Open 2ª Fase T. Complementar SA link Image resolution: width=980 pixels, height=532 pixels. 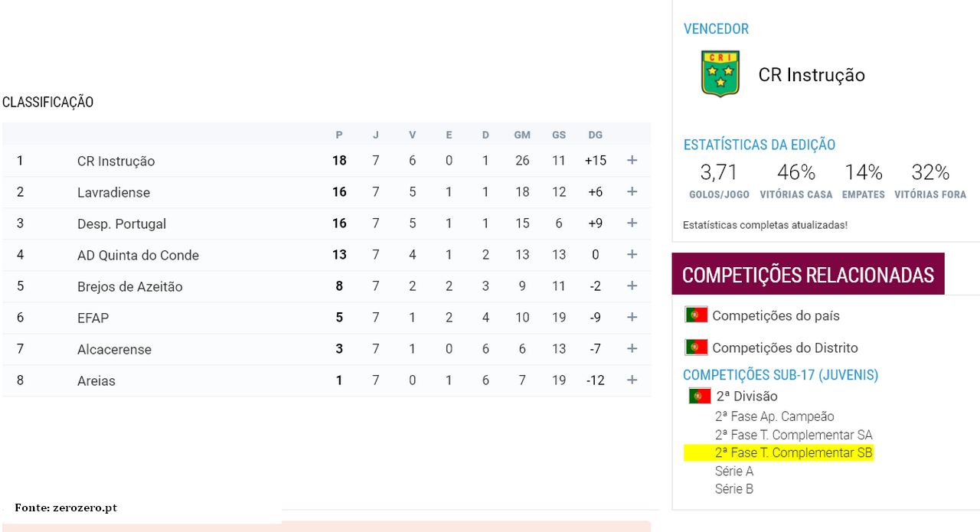[793, 435]
